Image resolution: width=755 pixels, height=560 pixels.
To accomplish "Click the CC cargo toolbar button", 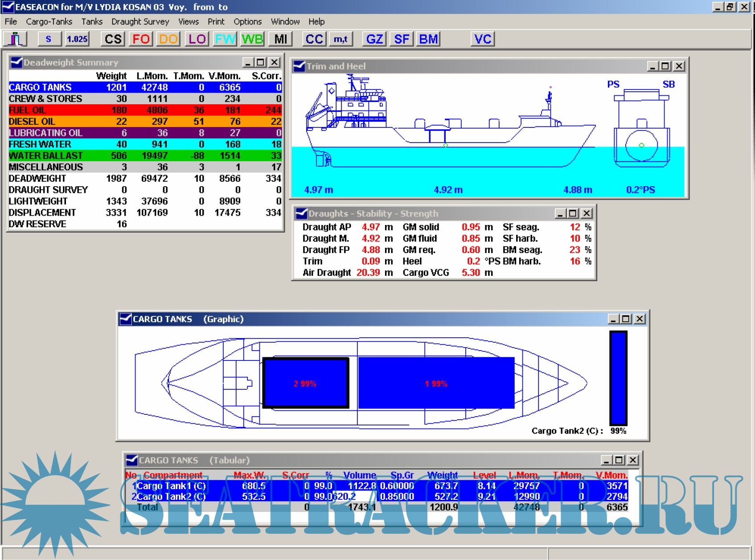I will pyautogui.click(x=314, y=39).
